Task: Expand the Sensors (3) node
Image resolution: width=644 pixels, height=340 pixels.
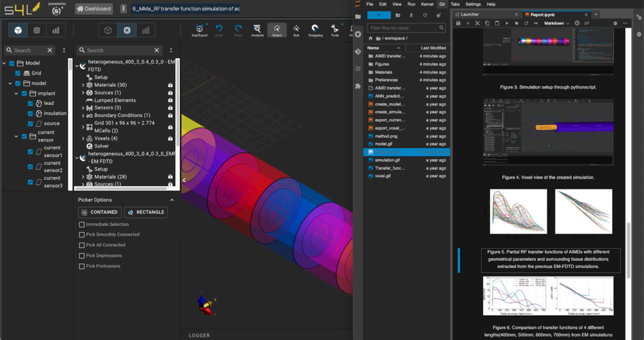Action: click(x=83, y=108)
